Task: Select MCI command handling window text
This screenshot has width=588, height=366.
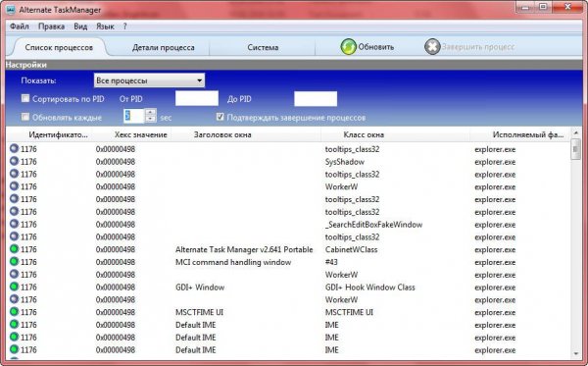Action: tap(233, 262)
